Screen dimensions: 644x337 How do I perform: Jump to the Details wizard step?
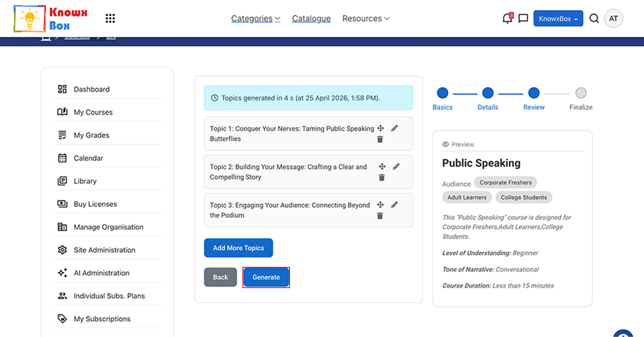(x=488, y=99)
